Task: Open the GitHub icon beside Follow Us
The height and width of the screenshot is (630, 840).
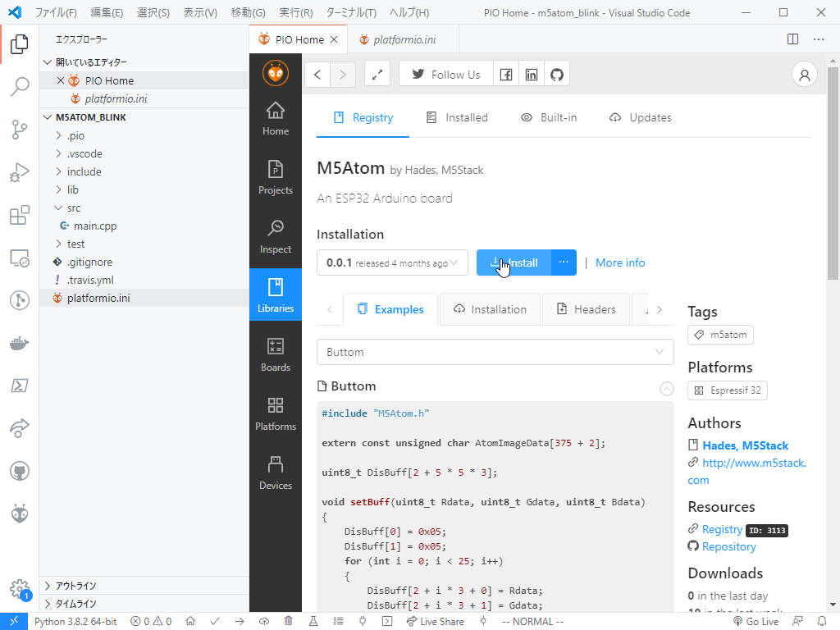Action: (557, 75)
